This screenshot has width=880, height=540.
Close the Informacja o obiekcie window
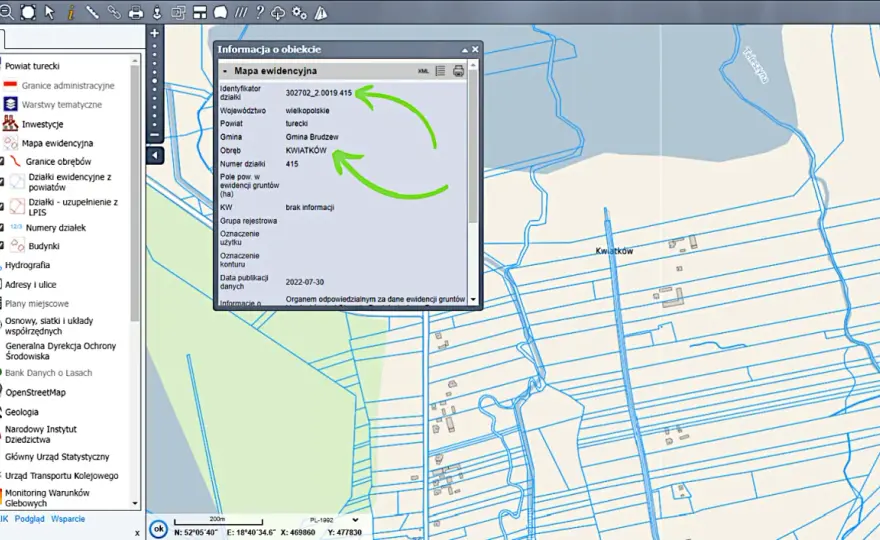point(475,49)
